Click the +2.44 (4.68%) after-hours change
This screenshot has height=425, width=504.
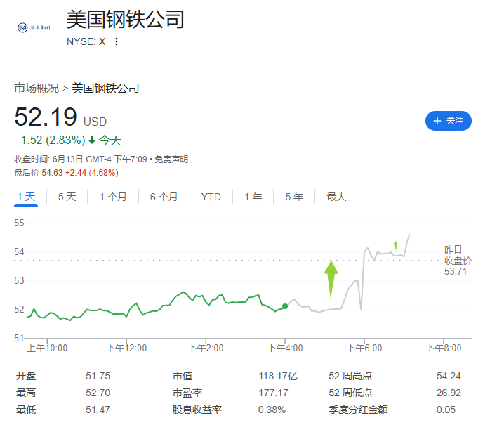click(x=92, y=173)
